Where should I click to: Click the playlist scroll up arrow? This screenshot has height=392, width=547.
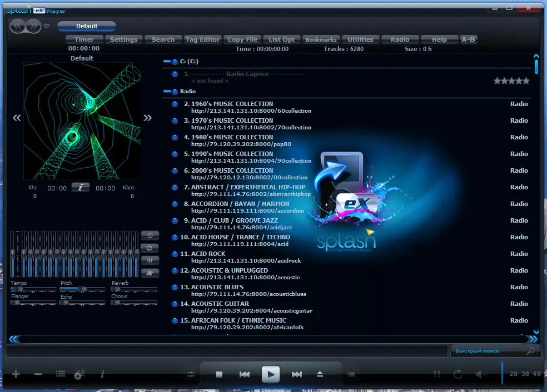tap(536, 56)
